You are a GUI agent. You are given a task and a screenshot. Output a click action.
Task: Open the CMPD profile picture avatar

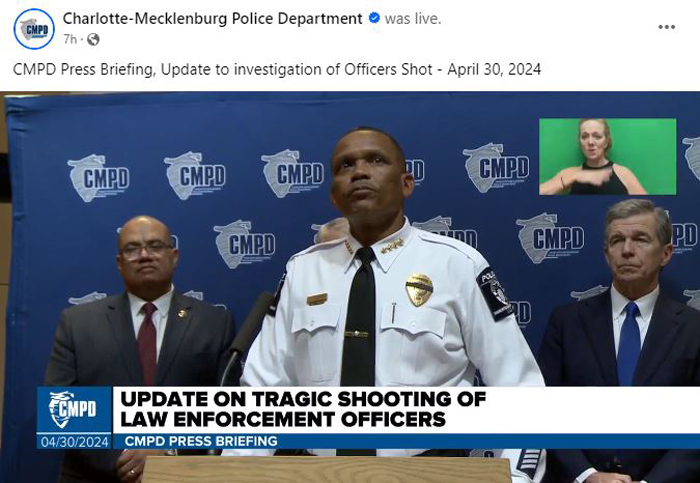click(34, 29)
